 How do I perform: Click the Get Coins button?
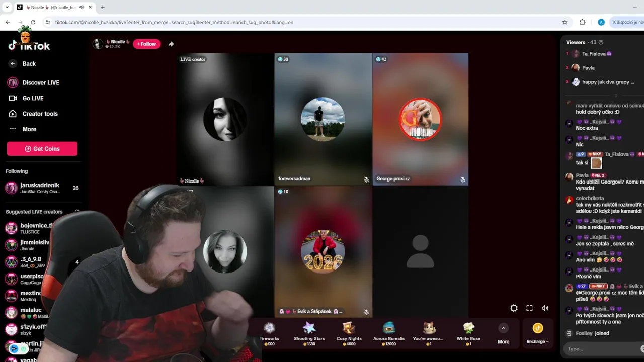pos(42,149)
